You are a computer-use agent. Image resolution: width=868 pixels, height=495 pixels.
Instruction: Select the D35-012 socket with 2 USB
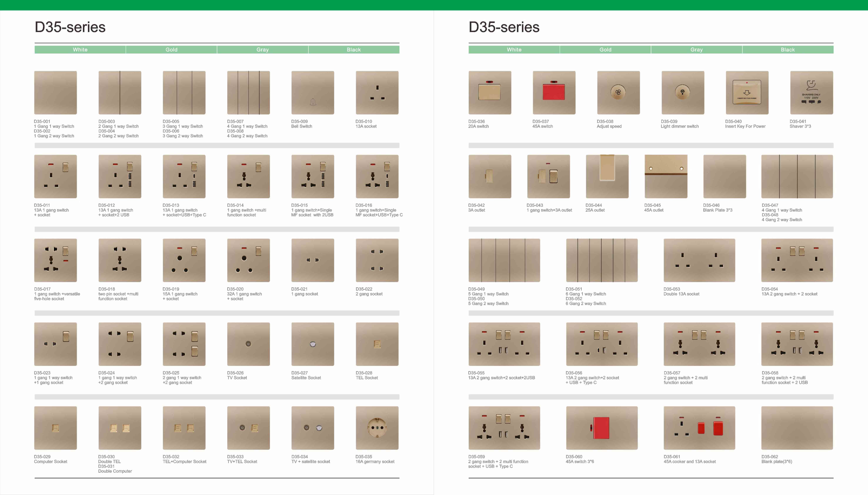[x=120, y=176]
